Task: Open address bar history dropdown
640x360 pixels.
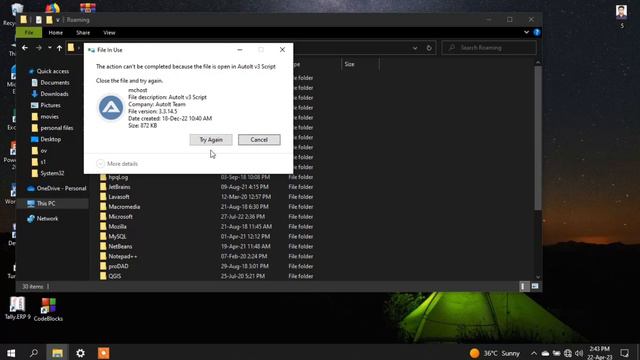Action: [415, 48]
